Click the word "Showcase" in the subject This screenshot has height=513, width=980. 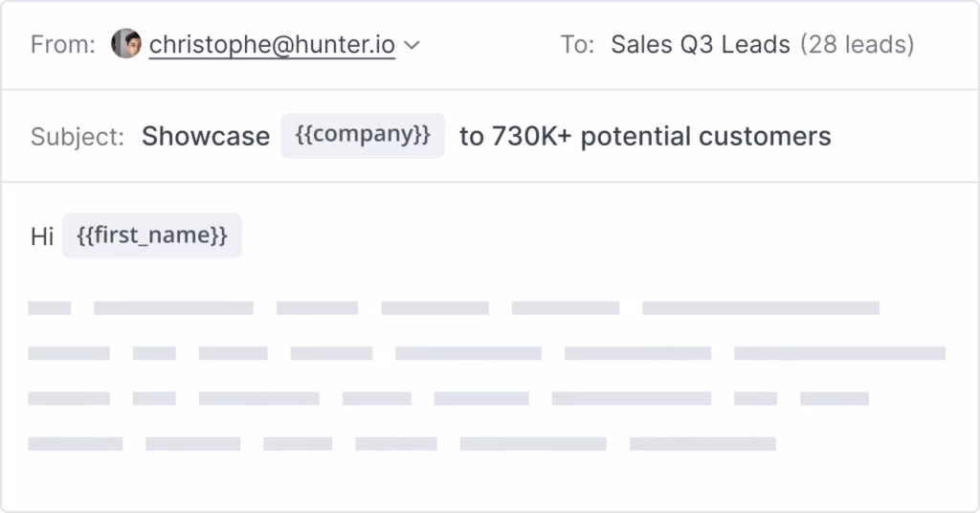click(x=206, y=136)
